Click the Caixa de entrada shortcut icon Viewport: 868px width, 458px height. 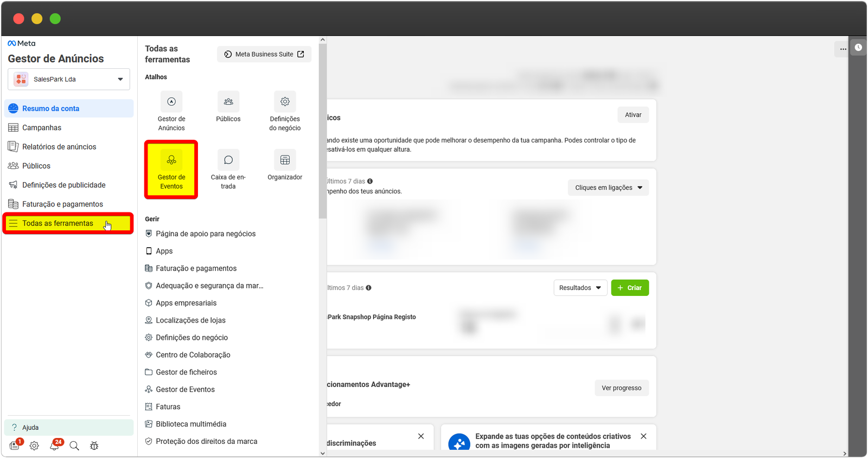coord(228,160)
